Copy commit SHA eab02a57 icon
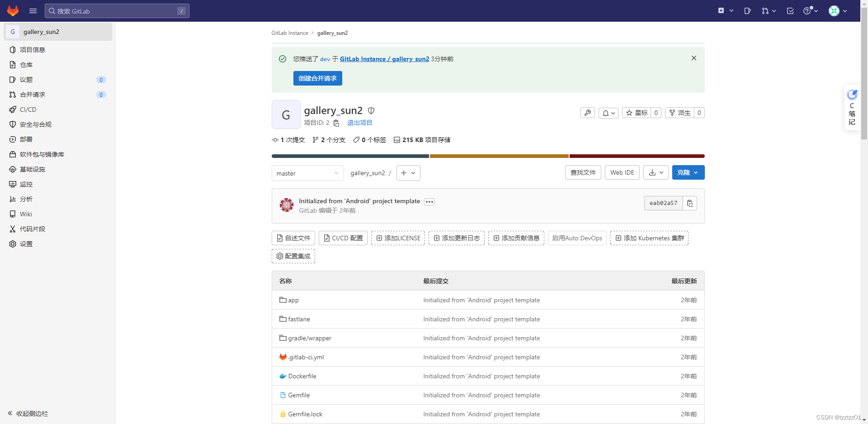The image size is (868, 424). tap(690, 203)
